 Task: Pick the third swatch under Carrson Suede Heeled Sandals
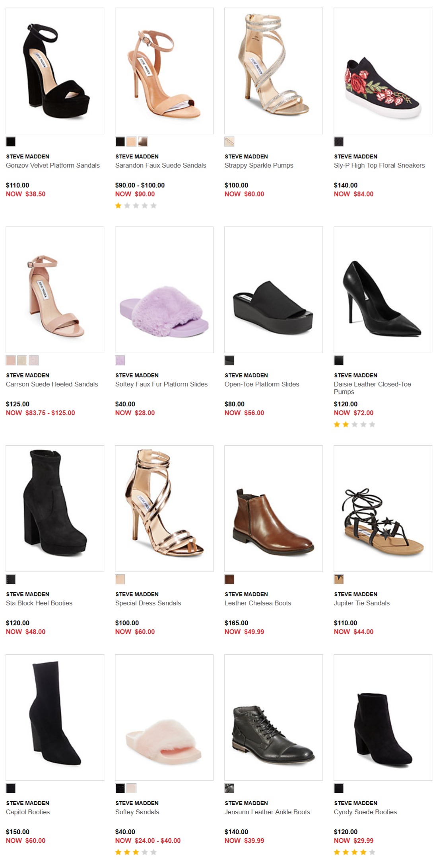(34, 361)
